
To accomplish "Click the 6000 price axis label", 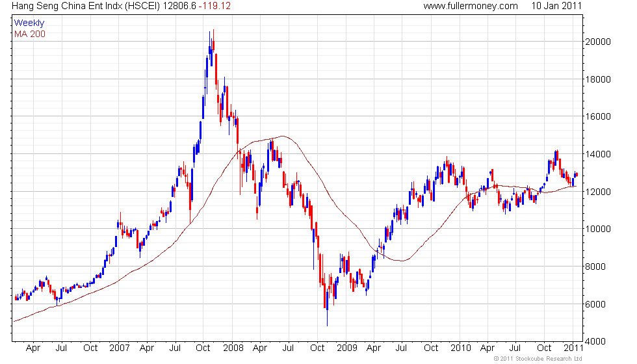I will (x=595, y=304).
